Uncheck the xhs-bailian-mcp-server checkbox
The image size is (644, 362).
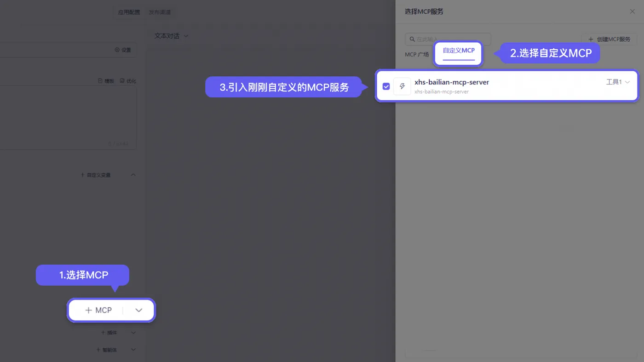tap(386, 86)
